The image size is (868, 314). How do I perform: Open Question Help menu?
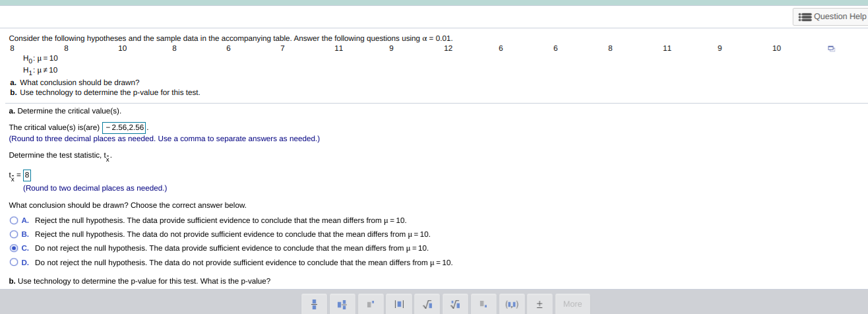tap(830, 16)
